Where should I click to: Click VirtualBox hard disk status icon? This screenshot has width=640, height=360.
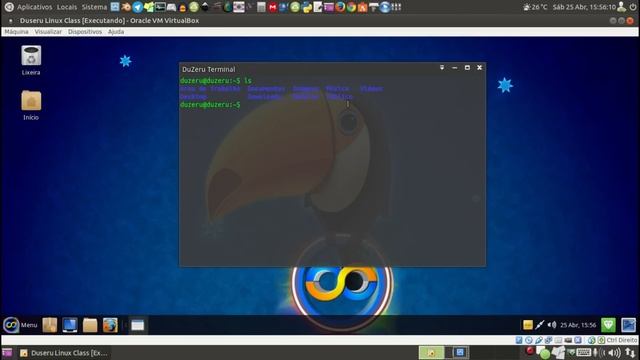click(x=519, y=340)
